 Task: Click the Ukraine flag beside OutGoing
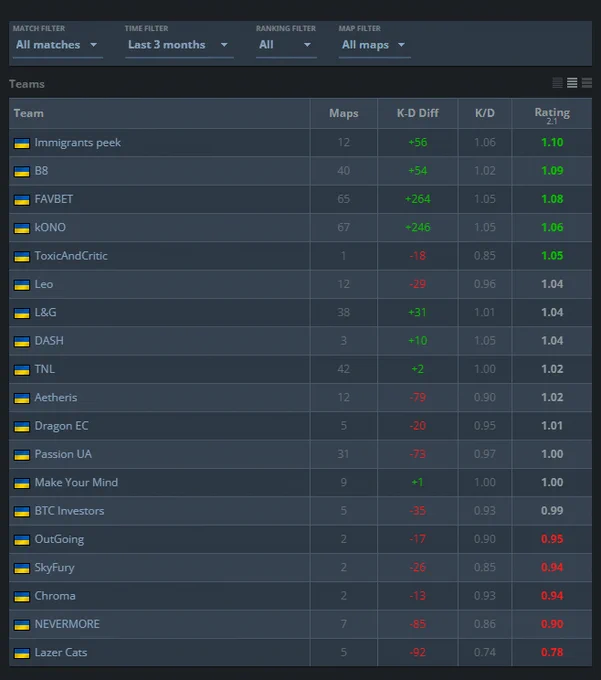[x=22, y=540]
